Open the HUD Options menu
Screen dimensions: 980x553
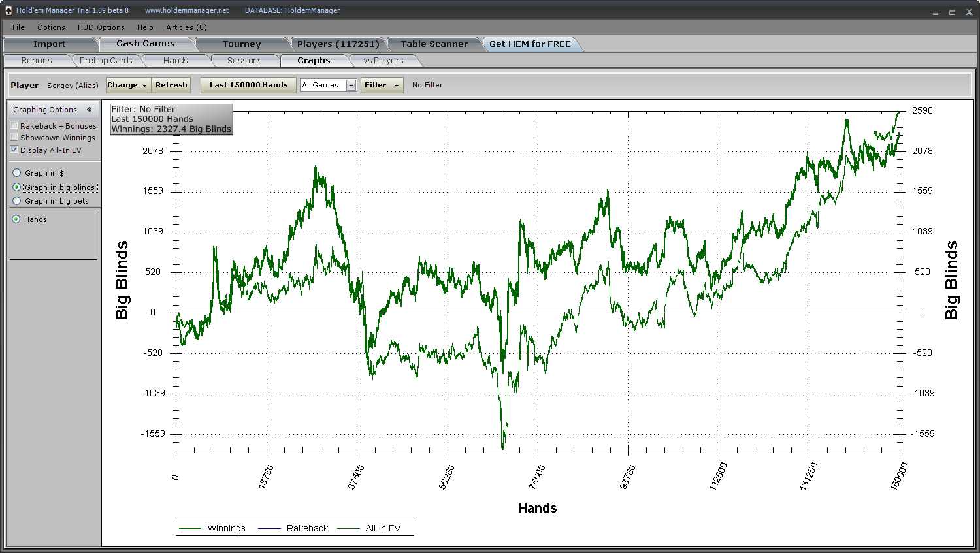coord(101,27)
